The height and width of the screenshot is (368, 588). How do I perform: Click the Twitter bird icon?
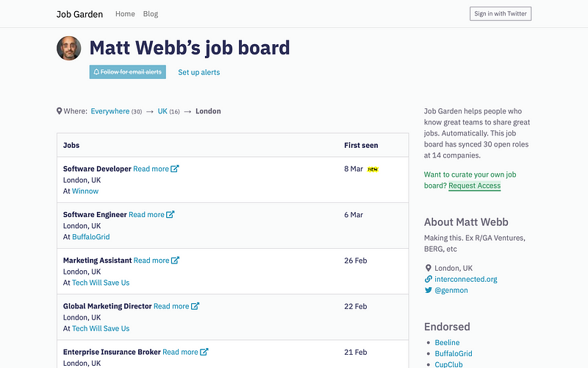(429, 290)
